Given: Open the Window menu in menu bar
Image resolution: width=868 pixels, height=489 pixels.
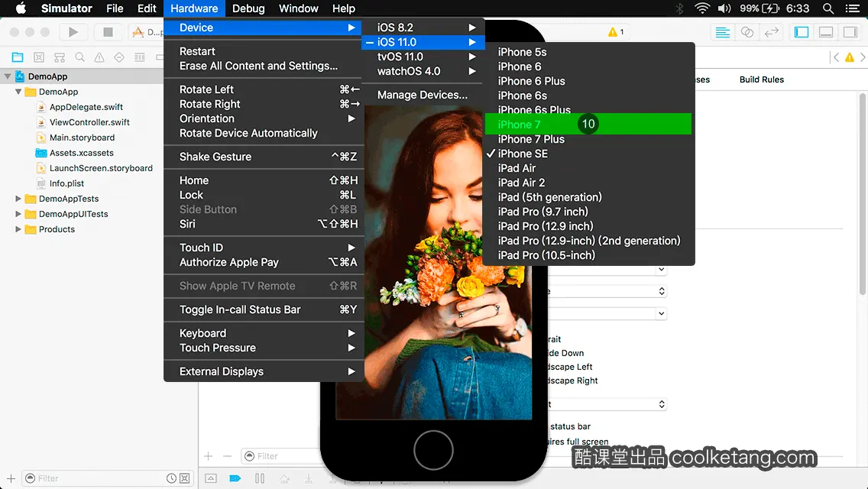Looking at the screenshot, I should [298, 8].
